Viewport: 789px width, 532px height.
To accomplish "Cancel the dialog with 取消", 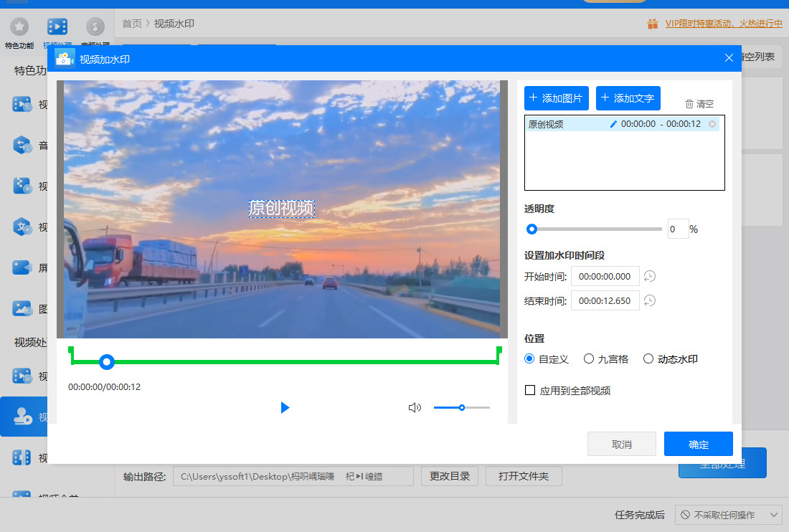I will click(x=622, y=444).
